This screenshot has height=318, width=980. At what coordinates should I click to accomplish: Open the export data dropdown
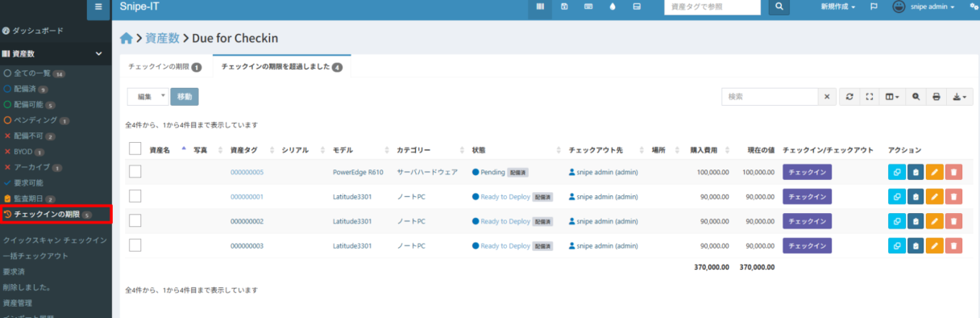click(960, 96)
